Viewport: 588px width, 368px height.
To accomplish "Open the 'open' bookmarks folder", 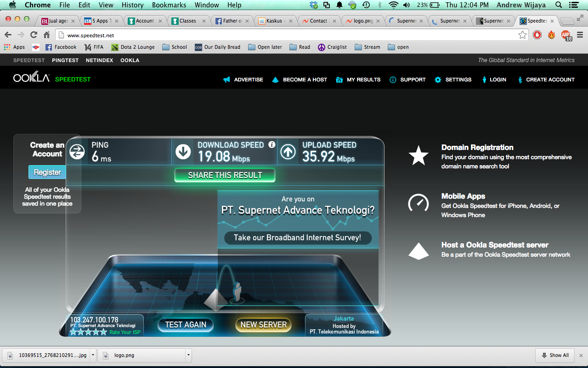I will click(398, 47).
